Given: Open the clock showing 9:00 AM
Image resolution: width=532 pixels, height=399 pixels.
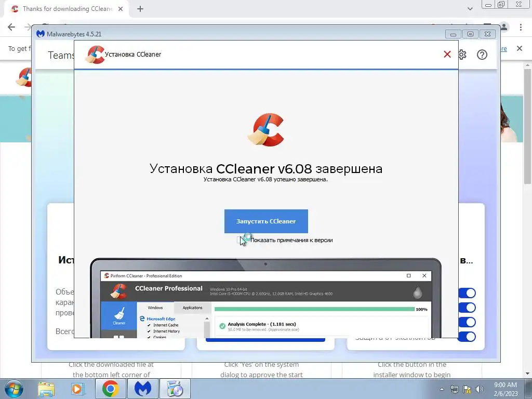Looking at the screenshot, I should click(x=506, y=389).
